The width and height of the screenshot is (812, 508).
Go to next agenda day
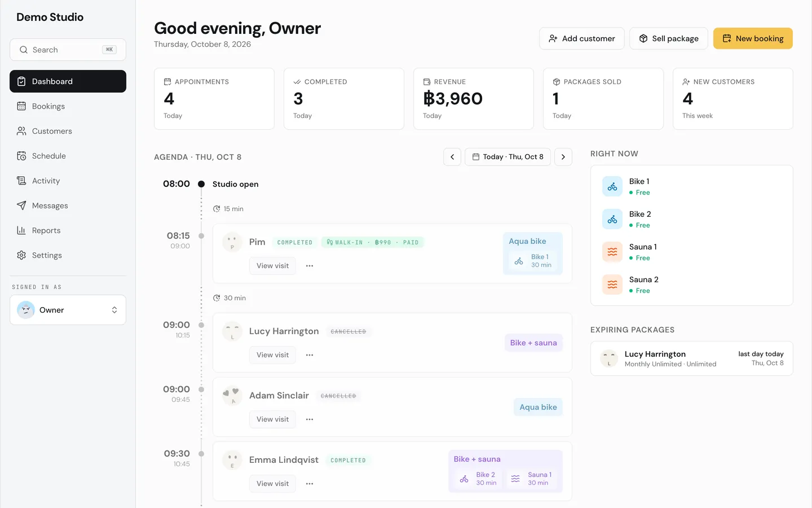[x=563, y=157]
